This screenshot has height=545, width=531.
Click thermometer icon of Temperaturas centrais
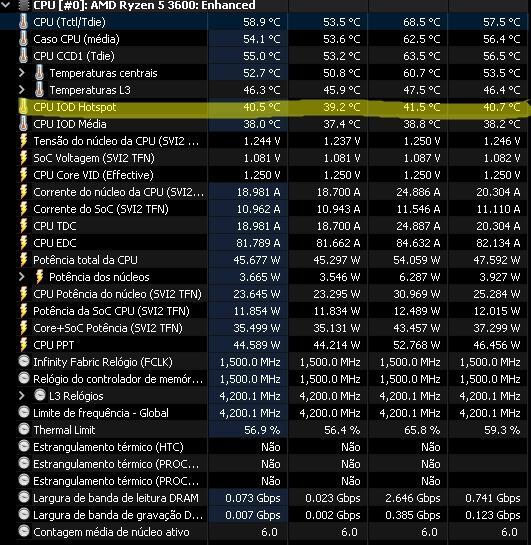point(39,73)
